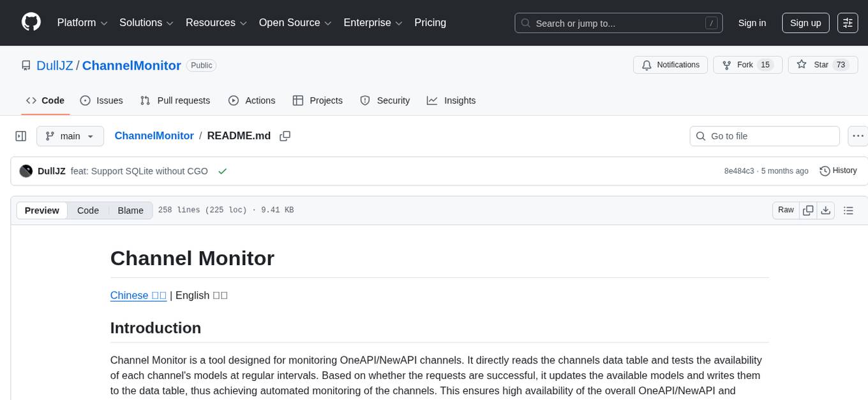Open the README outline icon
This screenshot has width=868, height=400.
tap(848, 210)
